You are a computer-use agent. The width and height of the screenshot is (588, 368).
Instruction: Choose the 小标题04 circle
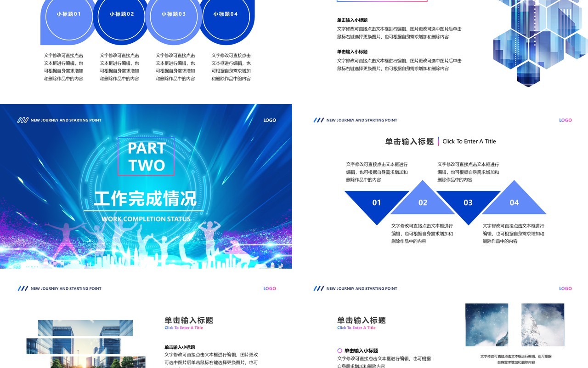click(226, 17)
